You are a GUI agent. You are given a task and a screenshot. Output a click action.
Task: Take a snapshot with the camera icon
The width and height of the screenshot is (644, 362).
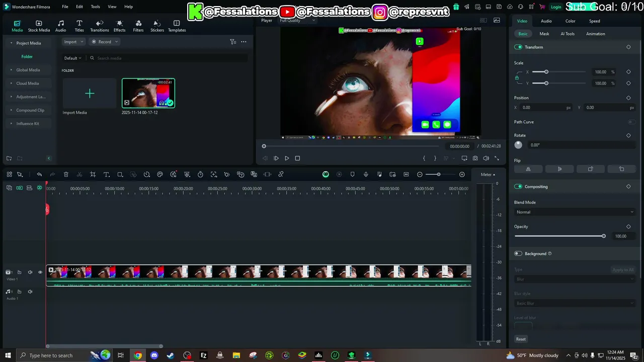tap(475, 158)
